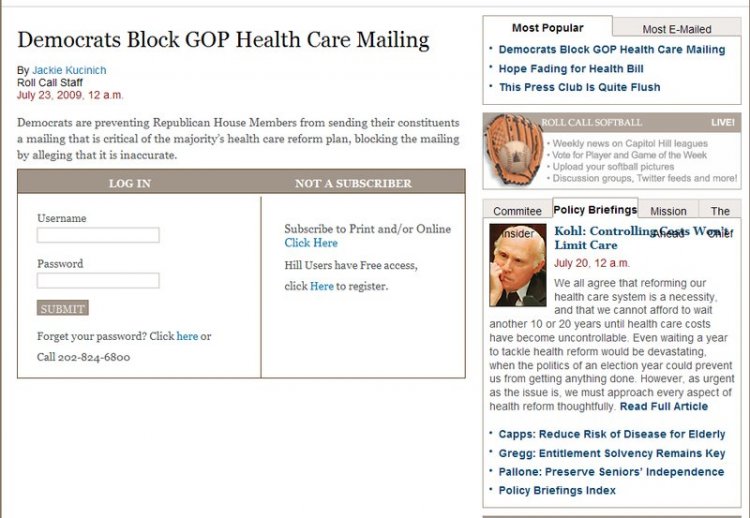This screenshot has height=518, width=750.
Task: Open Capps: Reduce Risk of Disease article
Action: 612,435
